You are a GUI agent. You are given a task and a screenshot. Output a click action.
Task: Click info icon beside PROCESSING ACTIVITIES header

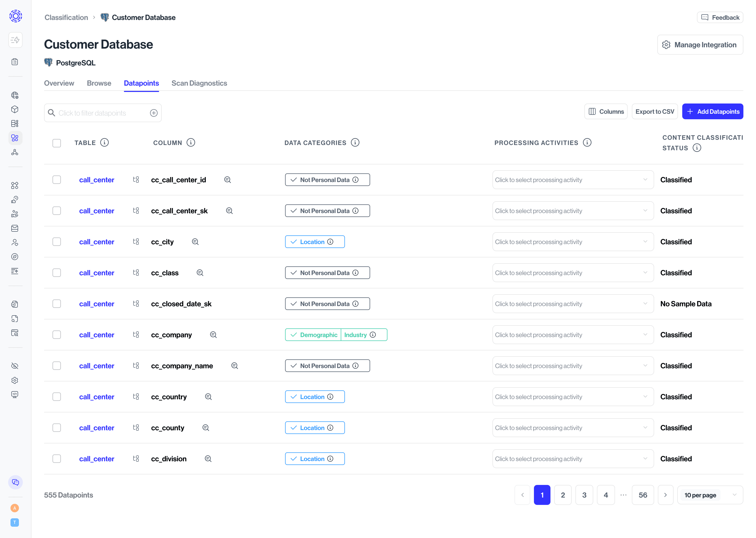587,142
